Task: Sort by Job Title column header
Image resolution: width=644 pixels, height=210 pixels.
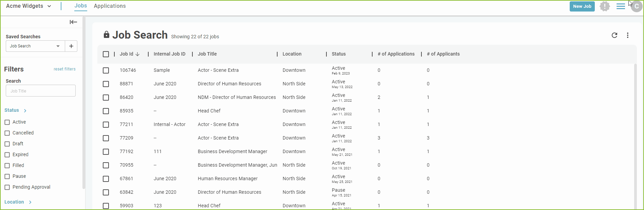Action: click(207, 54)
